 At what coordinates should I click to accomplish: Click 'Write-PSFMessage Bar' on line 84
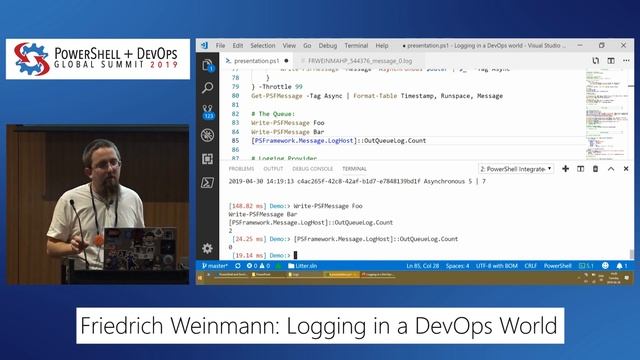click(288, 132)
